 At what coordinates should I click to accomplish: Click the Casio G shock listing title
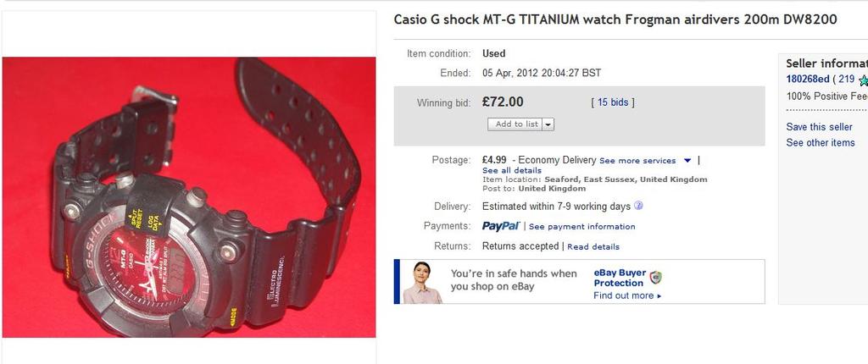tap(615, 19)
